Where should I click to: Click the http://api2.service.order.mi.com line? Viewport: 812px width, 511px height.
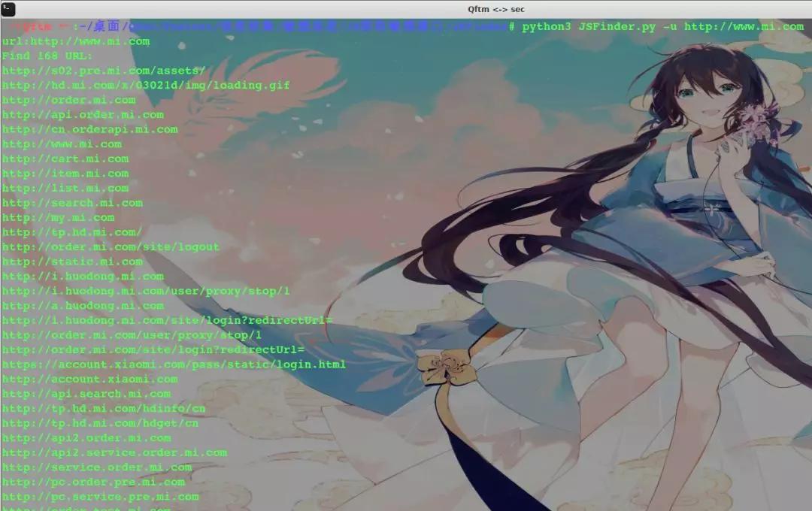pos(114,452)
